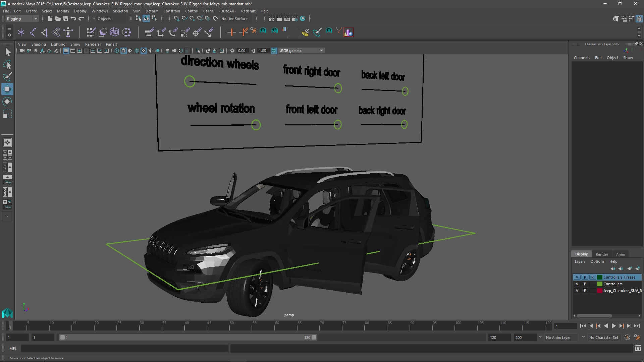Open the Constrain menu
644x362 pixels.
[171, 11]
